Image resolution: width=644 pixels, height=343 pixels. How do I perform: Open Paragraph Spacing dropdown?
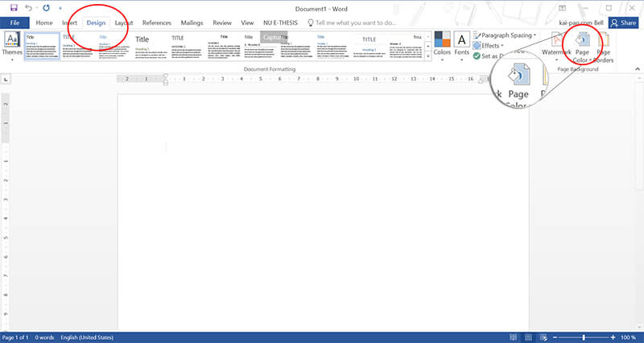pyautogui.click(x=505, y=35)
